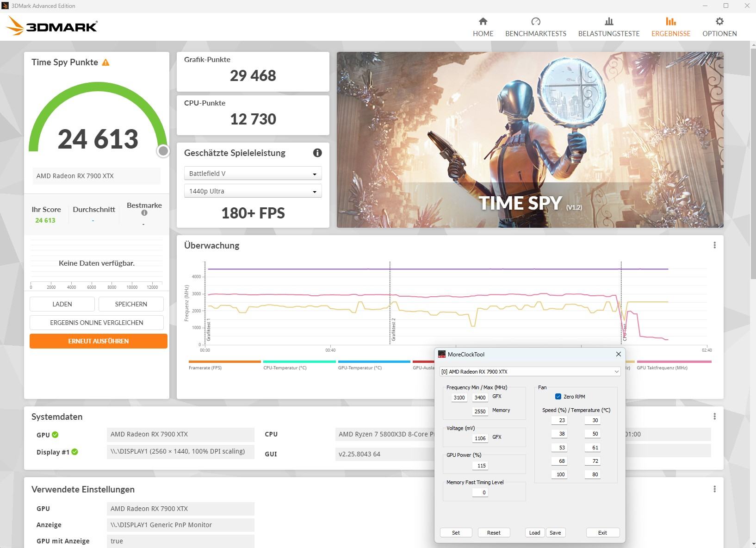Click Memory Fast Timing Level field

pos(480,492)
